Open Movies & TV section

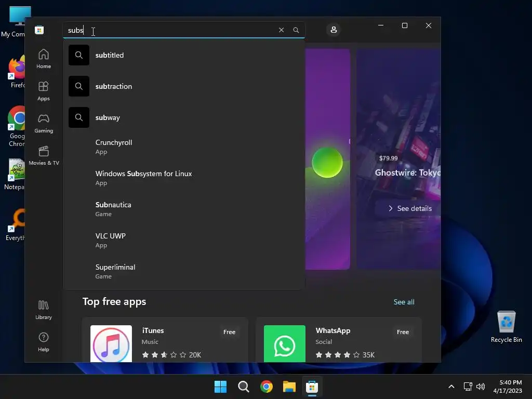point(44,156)
